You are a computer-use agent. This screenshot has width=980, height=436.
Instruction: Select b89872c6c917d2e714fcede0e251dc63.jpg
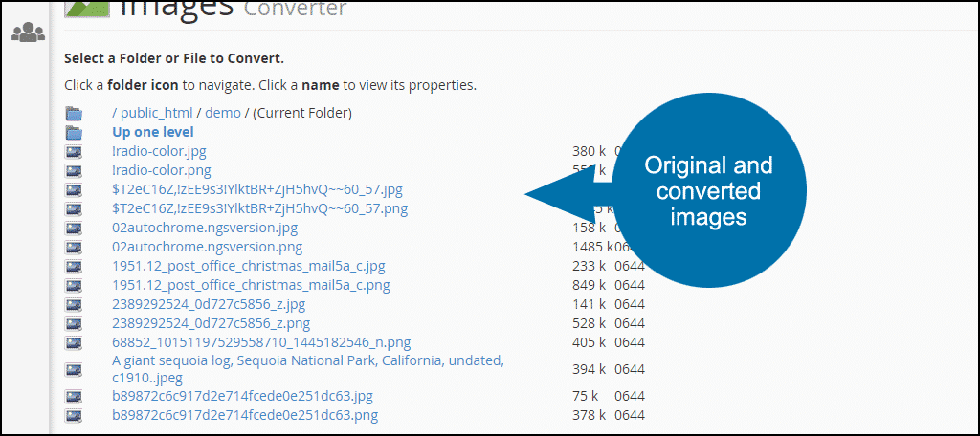[x=242, y=396]
